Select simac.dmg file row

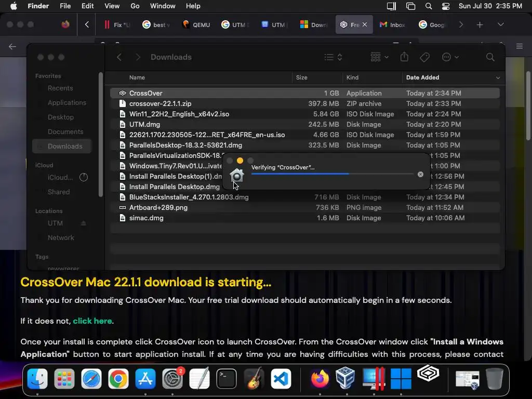click(x=304, y=218)
